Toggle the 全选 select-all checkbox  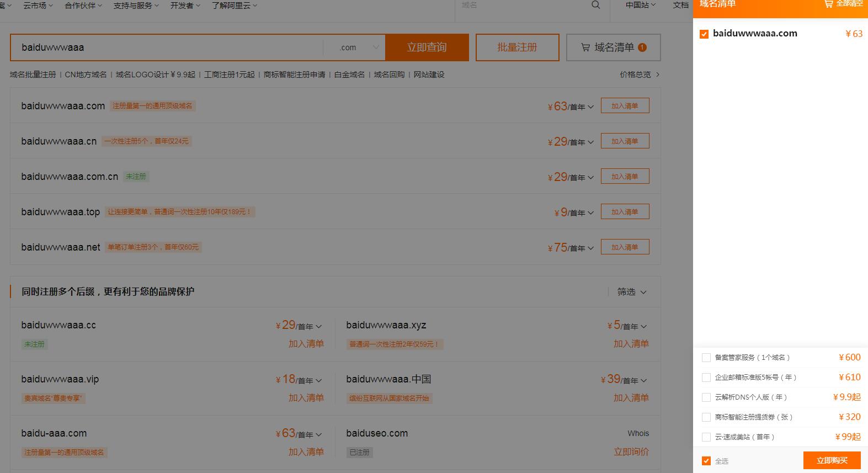(x=706, y=461)
